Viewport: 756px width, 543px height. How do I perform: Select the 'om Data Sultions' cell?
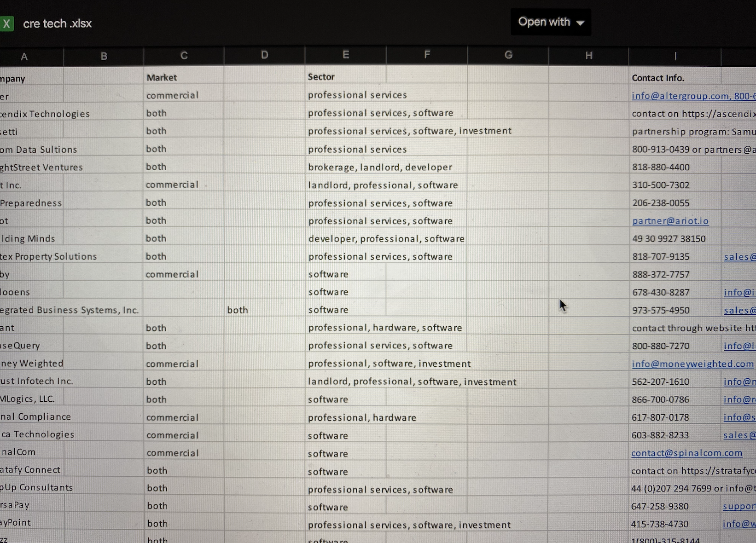click(39, 150)
